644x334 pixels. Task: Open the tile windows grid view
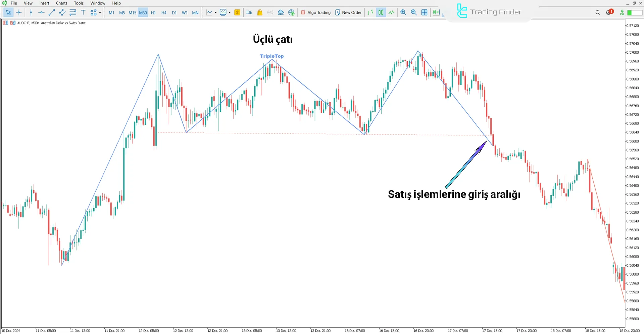(424, 12)
